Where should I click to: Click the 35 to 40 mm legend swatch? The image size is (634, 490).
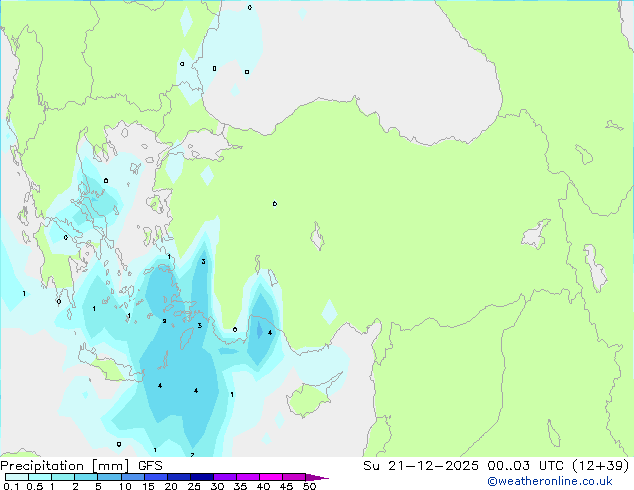[248, 477]
